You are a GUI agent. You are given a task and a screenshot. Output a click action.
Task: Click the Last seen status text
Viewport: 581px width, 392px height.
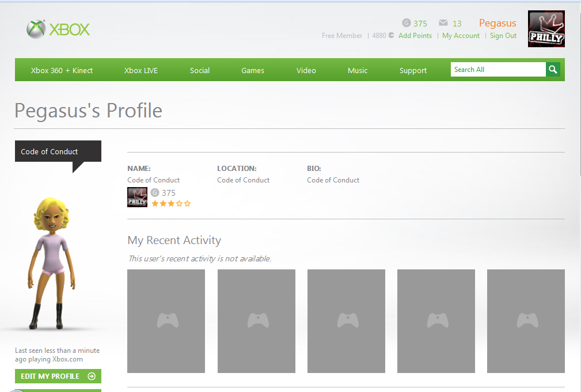click(x=57, y=355)
